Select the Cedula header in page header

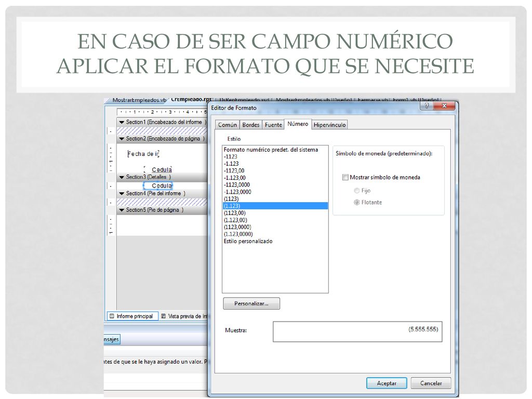[158, 169]
